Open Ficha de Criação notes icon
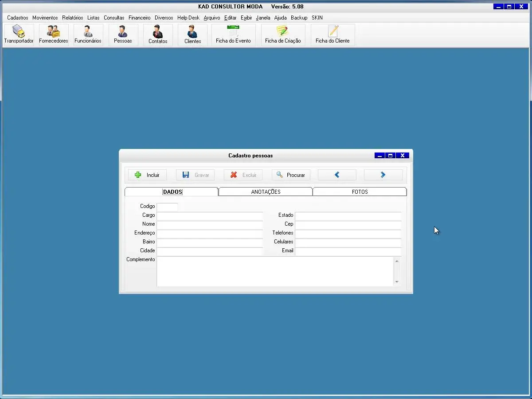 tap(283, 35)
